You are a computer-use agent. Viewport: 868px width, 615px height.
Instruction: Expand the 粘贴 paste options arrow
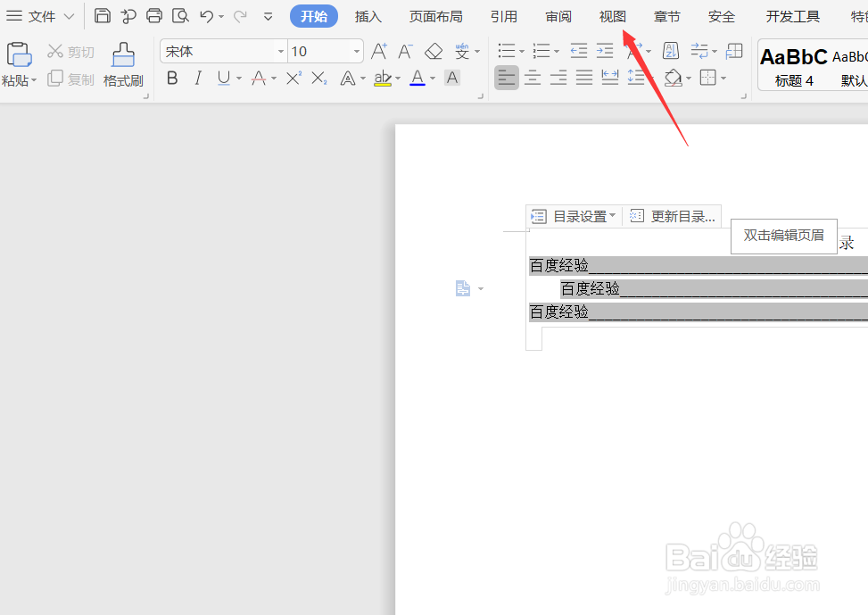click(34, 81)
